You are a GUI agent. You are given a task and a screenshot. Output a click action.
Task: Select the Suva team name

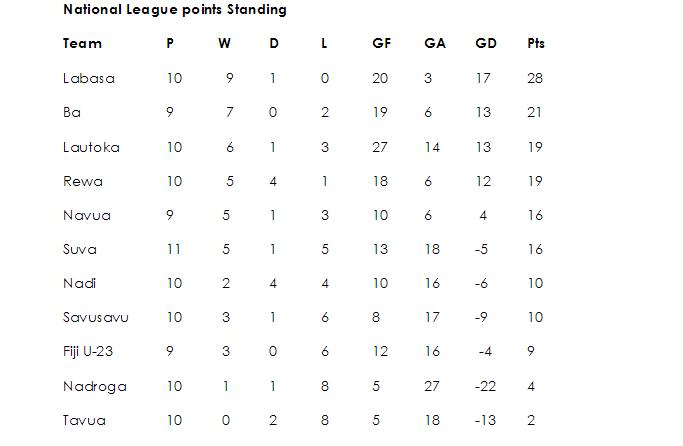80,249
